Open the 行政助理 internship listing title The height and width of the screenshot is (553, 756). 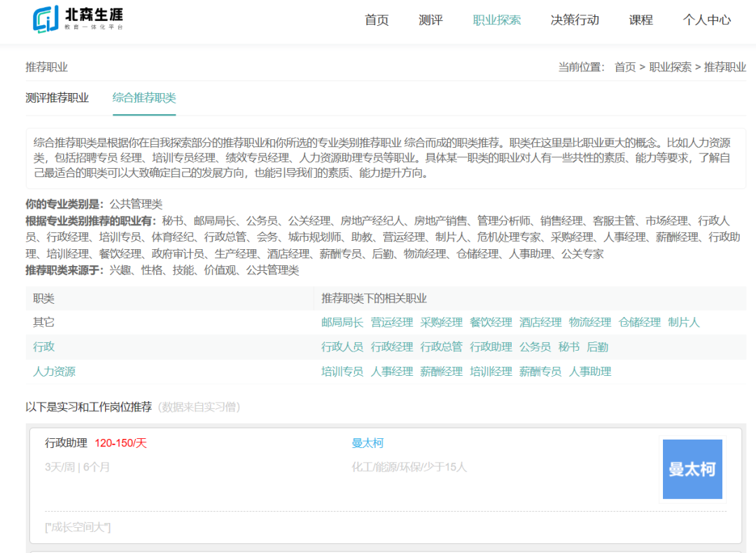[66, 443]
